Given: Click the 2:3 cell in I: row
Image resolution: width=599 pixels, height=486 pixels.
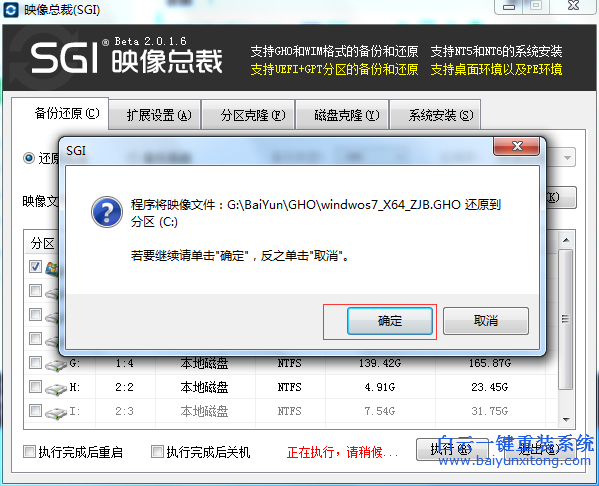Looking at the screenshot, I should coord(125,411).
